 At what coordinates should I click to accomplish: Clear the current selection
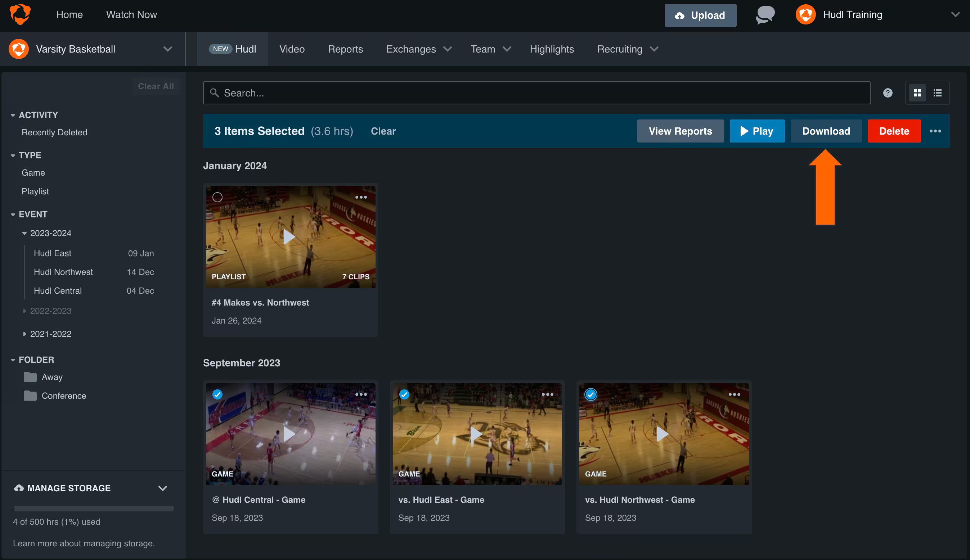[383, 131]
